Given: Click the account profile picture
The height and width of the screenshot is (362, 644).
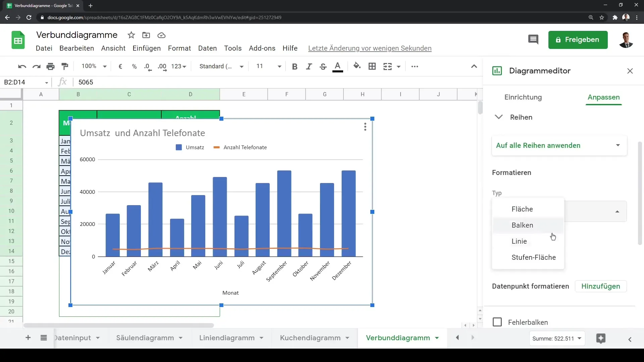Looking at the screenshot, I should [626, 40].
